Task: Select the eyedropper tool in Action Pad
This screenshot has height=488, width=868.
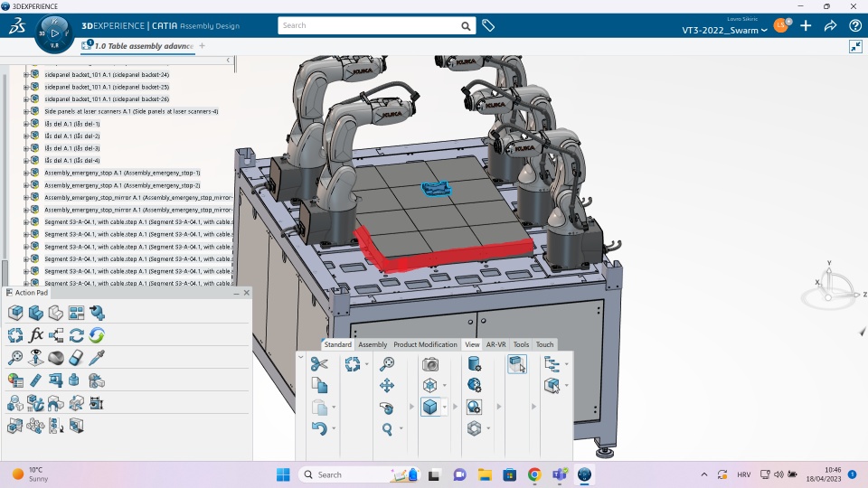Action: (x=97, y=358)
